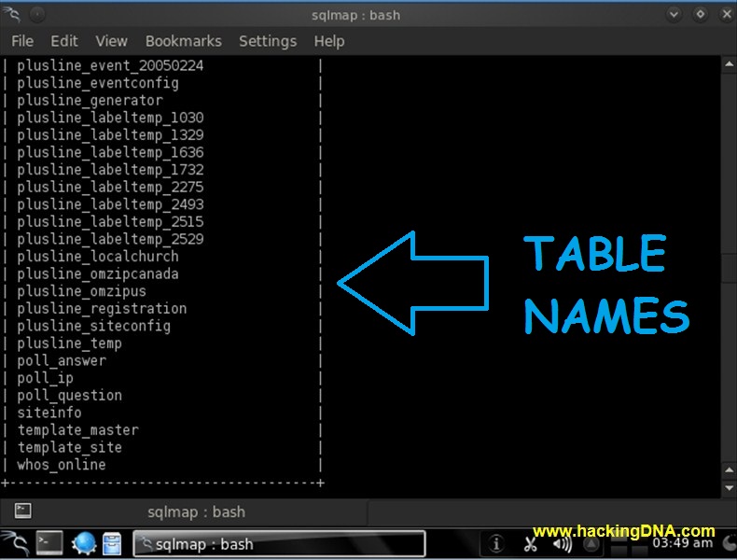Click table name plusline_registration
Viewport: 737px width, 560px height.
tap(102, 309)
